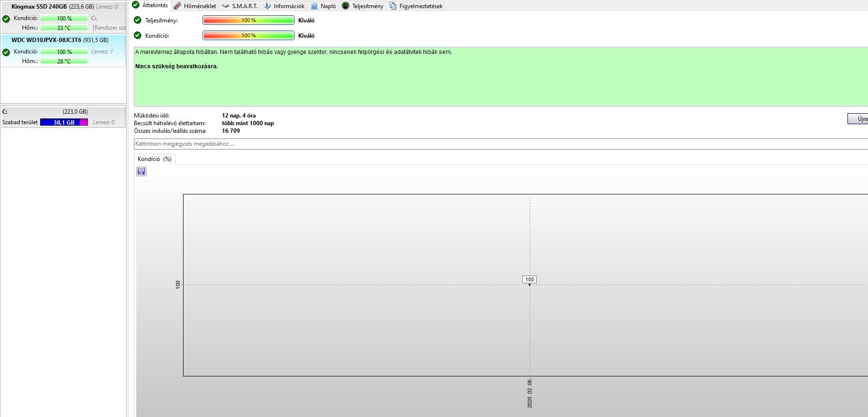Click the thermometer icon on Hőmérséklet tab
The image size is (868, 417).
177,6
